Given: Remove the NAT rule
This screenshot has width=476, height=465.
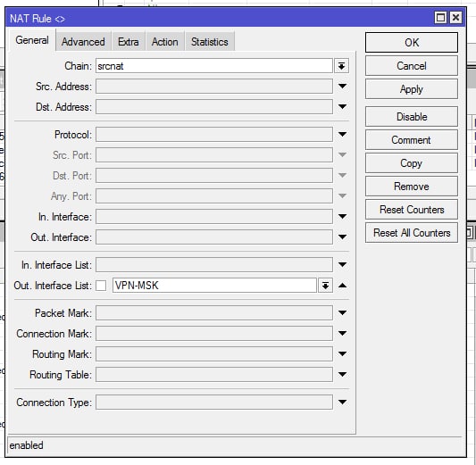Looking at the screenshot, I should pyautogui.click(x=412, y=187).
